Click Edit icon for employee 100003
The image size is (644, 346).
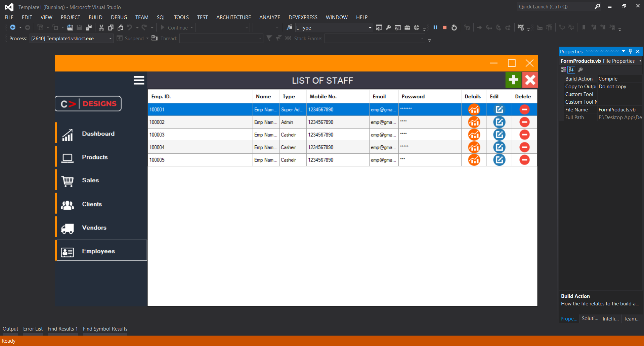click(499, 135)
